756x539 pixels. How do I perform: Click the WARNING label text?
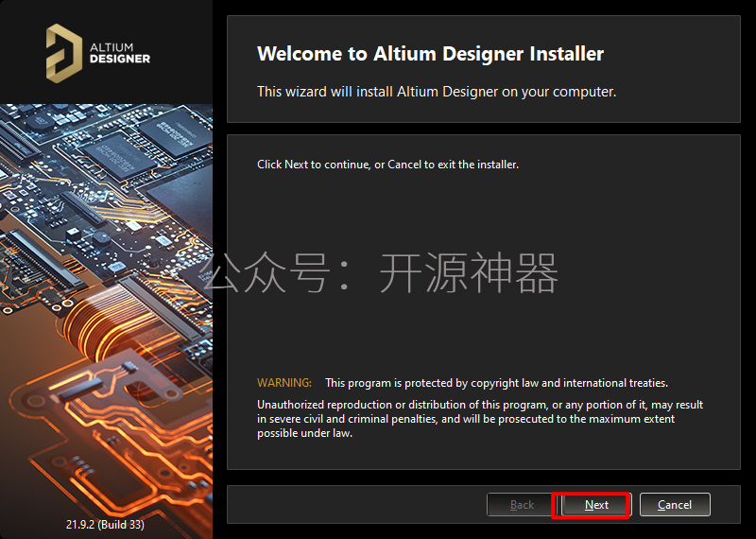click(x=284, y=383)
